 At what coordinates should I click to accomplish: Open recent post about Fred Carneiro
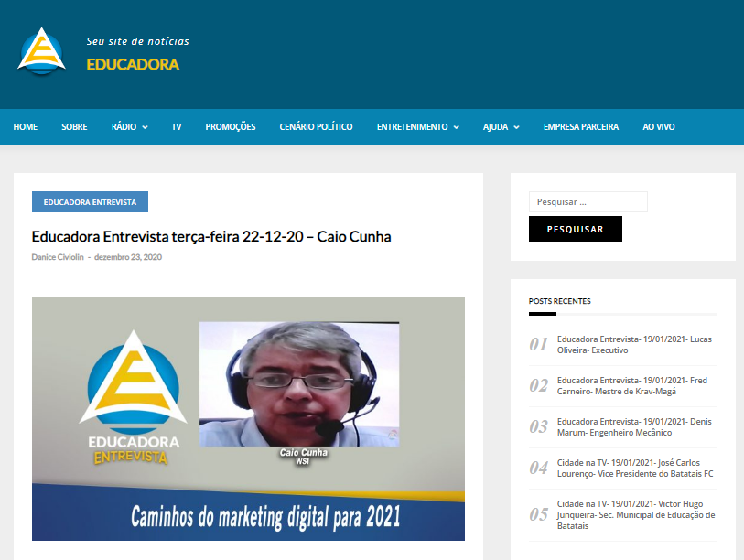631,385
